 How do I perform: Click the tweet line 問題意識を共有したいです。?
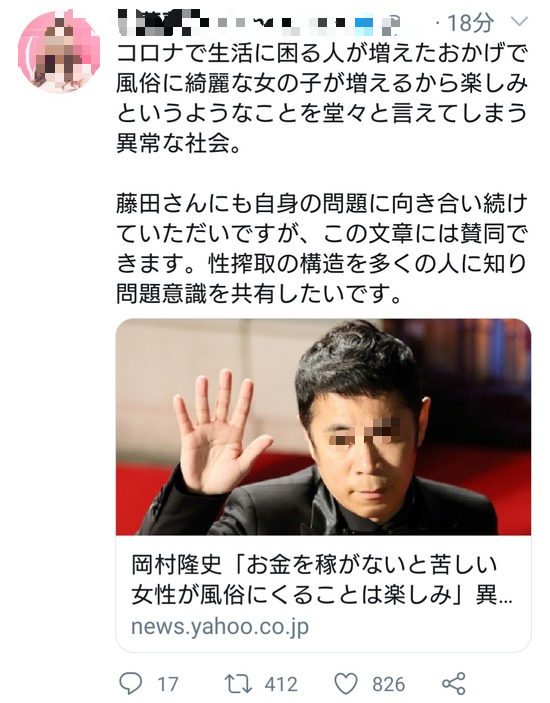[x=259, y=294]
